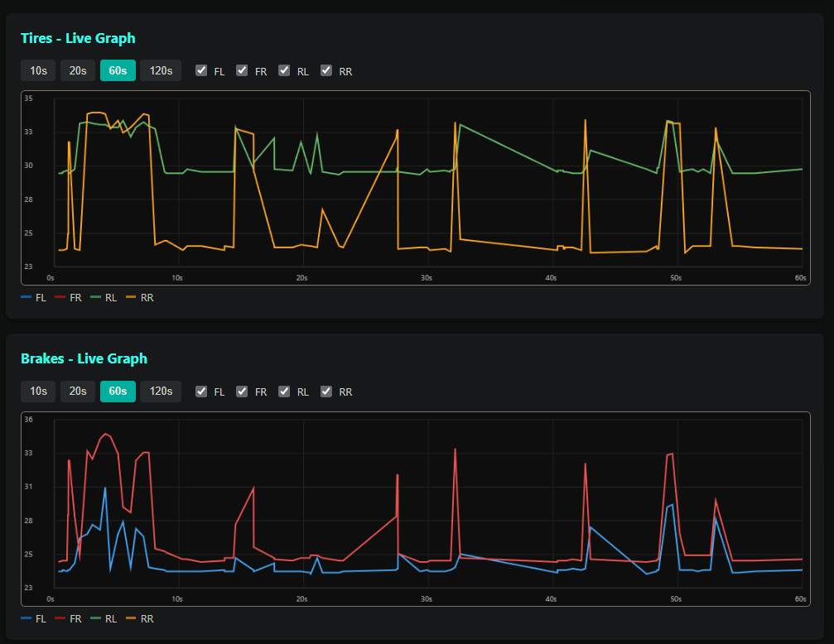
Task: Disable the FR checkbox on Tires graph
Action: (x=242, y=70)
